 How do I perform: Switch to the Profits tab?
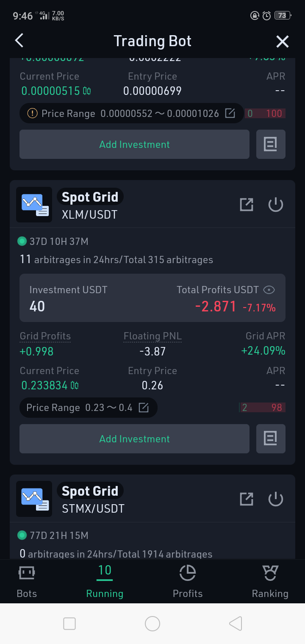point(188,581)
